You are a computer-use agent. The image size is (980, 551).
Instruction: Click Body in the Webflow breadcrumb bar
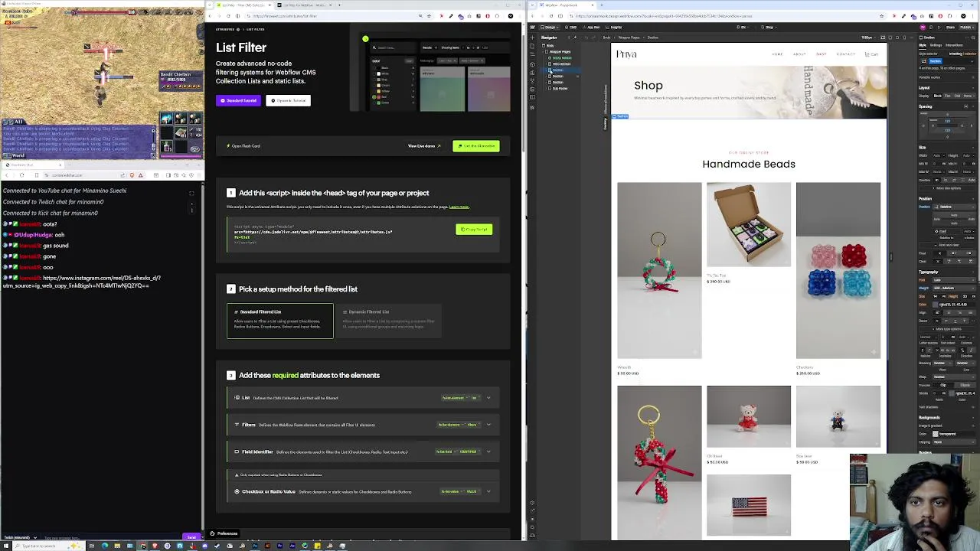(606, 37)
